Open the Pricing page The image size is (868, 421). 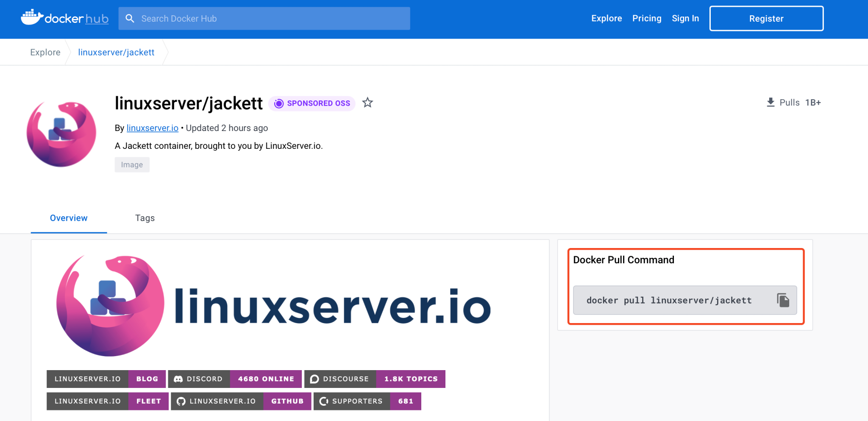(x=647, y=18)
